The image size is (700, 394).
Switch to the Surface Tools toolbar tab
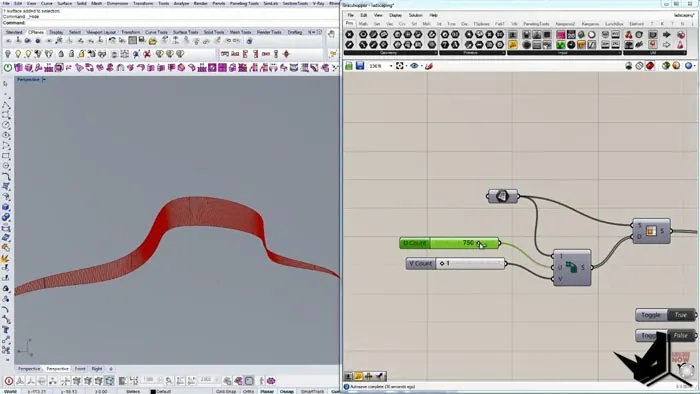(x=186, y=32)
